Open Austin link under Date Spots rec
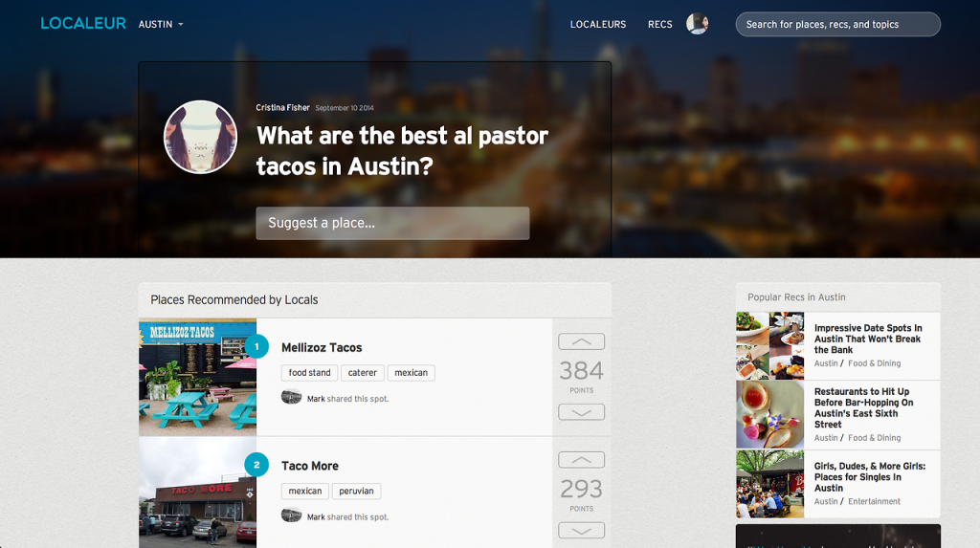 (x=826, y=363)
